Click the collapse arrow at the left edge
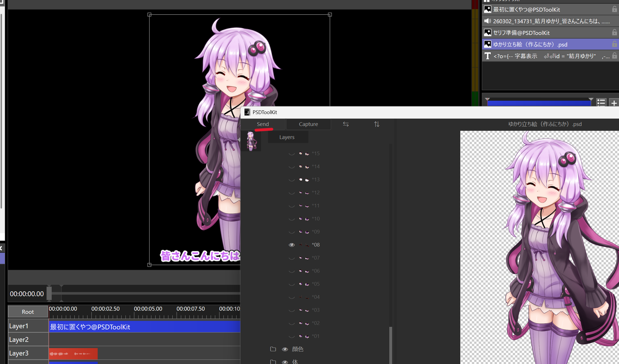This screenshot has height=364, width=619. point(1,248)
